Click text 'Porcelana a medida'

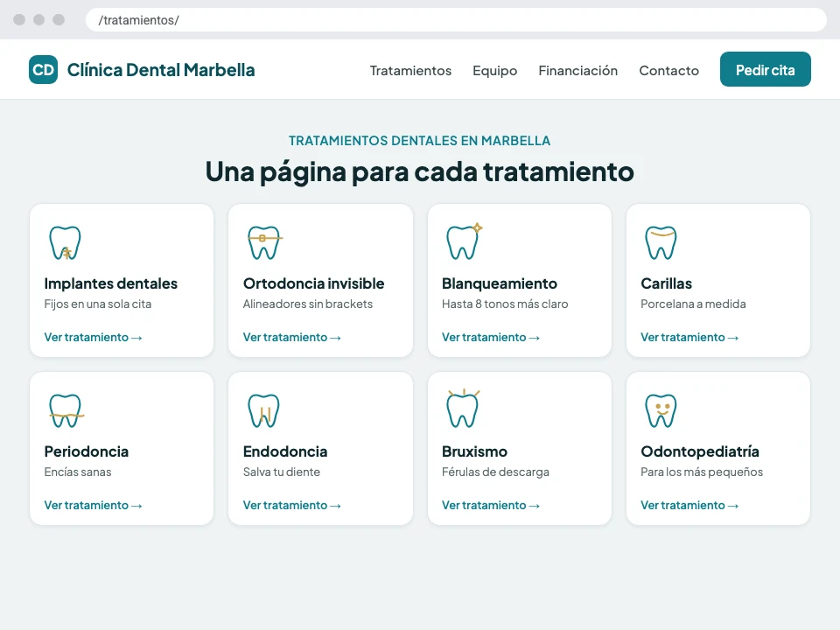coord(693,304)
